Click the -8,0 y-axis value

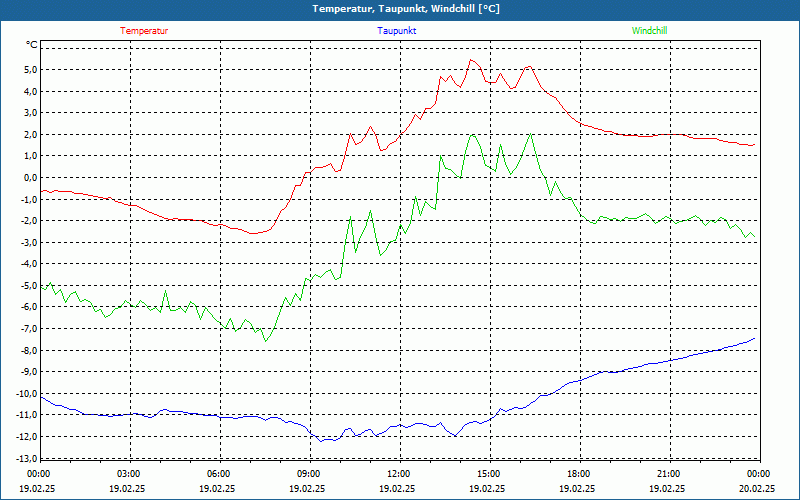pos(28,350)
